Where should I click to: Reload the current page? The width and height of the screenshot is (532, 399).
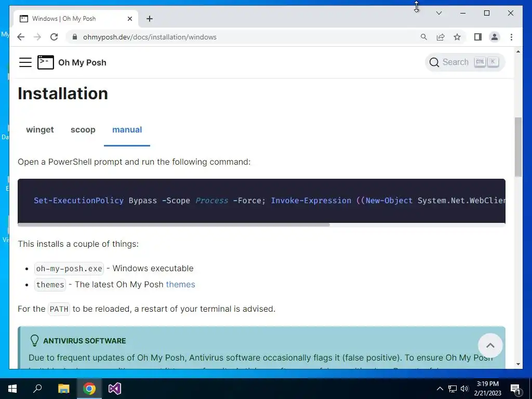[x=54, y=37]
